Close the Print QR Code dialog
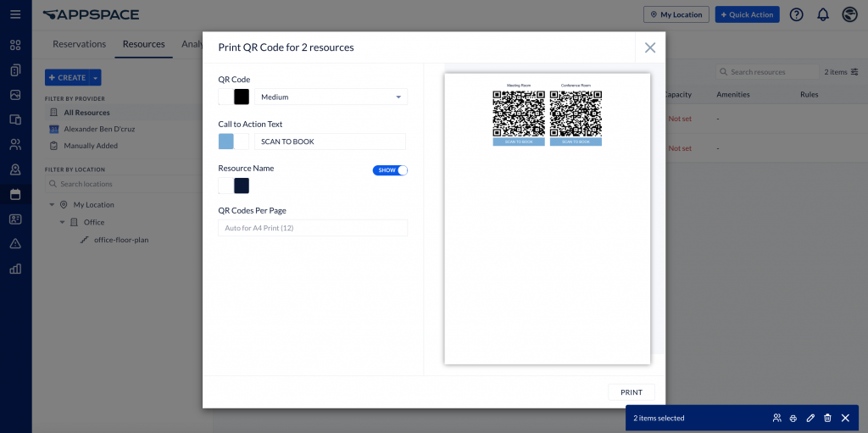 tap(650, 47)
